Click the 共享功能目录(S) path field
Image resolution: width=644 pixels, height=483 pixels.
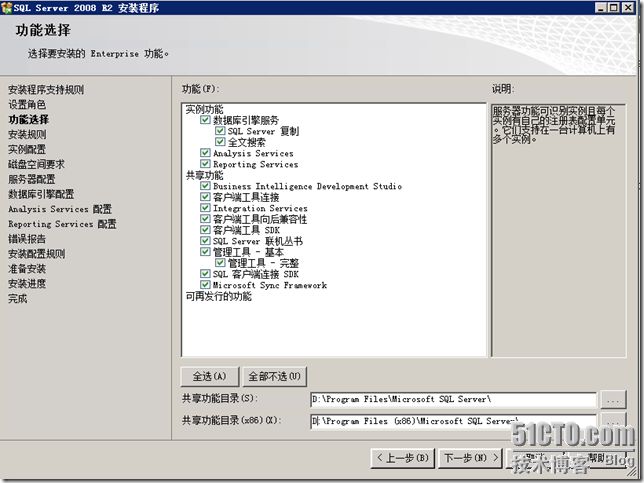(x=453, y=399)
